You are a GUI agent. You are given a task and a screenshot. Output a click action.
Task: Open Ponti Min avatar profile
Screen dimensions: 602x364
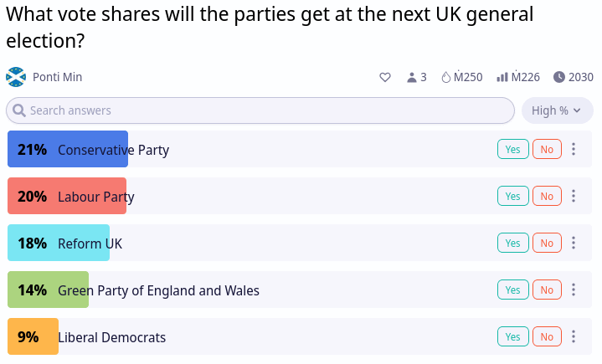[16, 77]
